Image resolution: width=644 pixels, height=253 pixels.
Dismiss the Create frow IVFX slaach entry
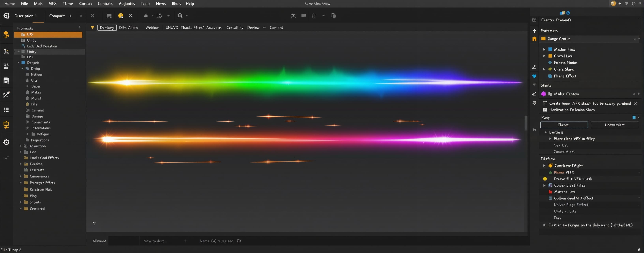point(636,103)
